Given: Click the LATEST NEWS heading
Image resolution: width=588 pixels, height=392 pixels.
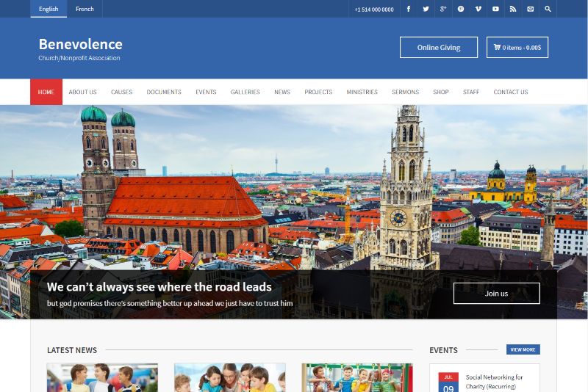Looking at the screenshot, I should (72, 350).
